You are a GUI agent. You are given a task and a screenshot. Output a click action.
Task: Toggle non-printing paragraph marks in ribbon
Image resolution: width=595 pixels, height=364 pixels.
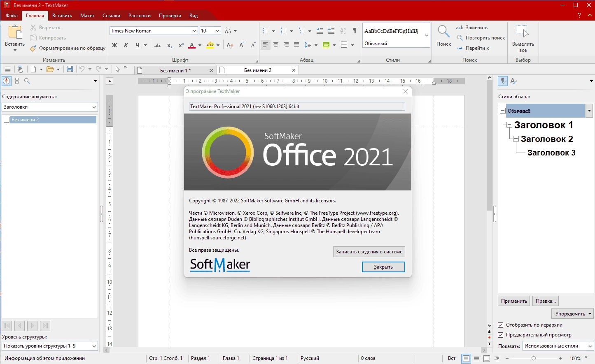[x=355, y=31]
